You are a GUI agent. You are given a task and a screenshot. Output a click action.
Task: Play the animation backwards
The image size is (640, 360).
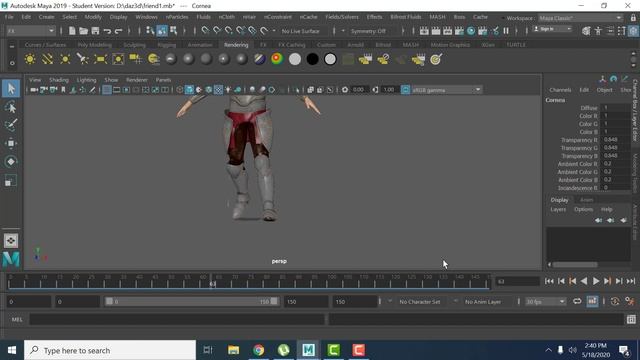584,281
